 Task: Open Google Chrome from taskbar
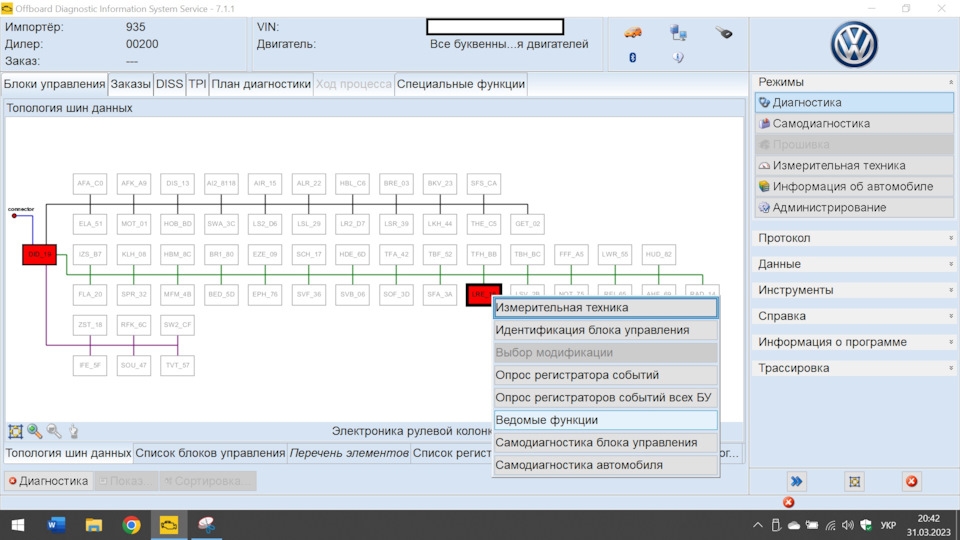[x=131, y=525]
